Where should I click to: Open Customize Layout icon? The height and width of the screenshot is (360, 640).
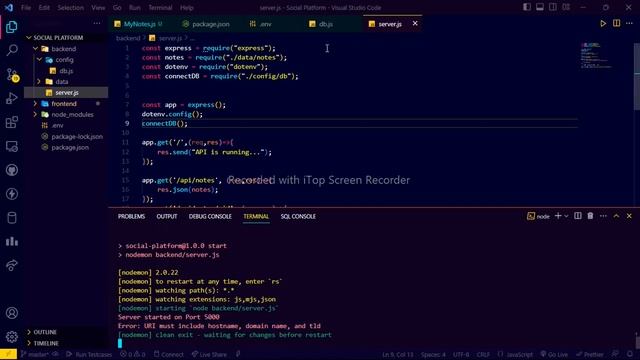pos(566,7)
